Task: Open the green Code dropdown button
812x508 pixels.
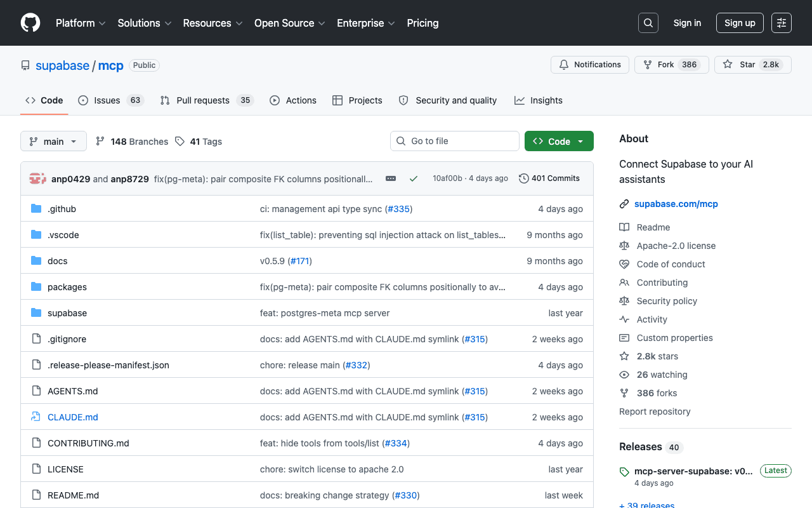Action: (x=559, y=141)
